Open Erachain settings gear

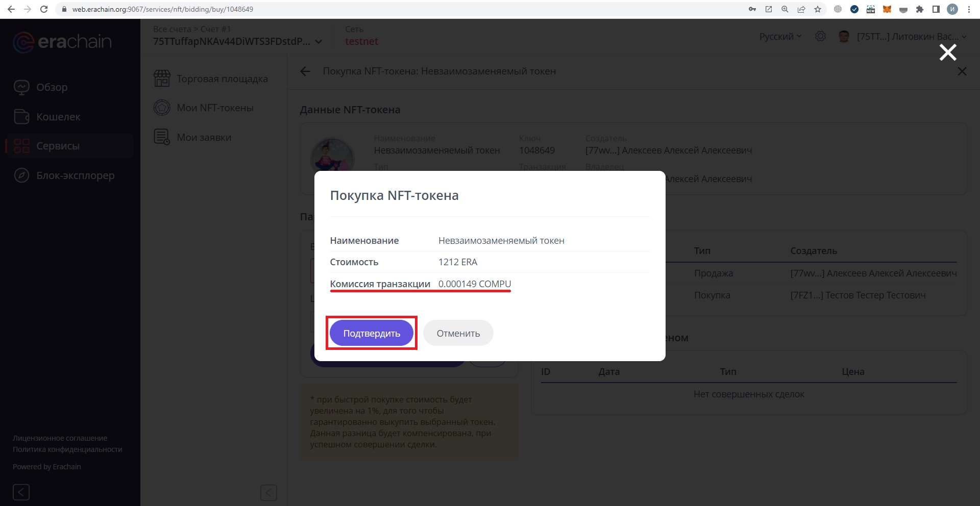[821, 36]
